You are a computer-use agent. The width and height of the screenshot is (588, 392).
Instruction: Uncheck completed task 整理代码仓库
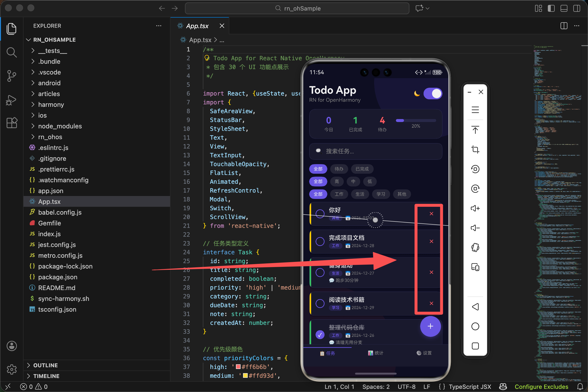320,335
